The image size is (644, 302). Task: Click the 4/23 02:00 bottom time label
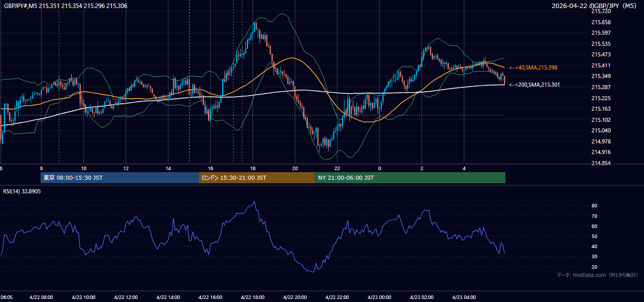[x=422, y=297]
